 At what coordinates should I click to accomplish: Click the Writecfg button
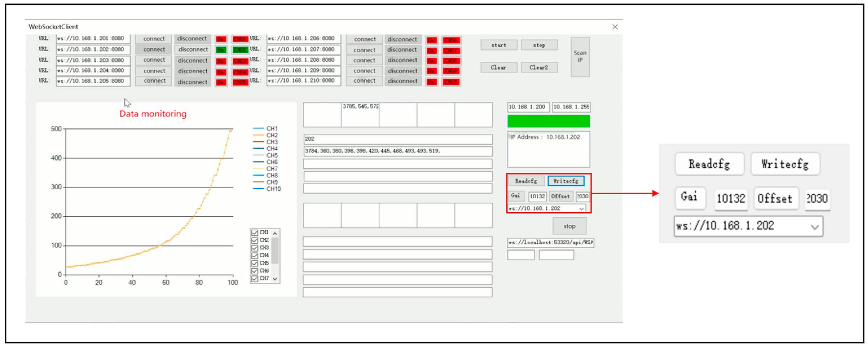click(566, 181)
